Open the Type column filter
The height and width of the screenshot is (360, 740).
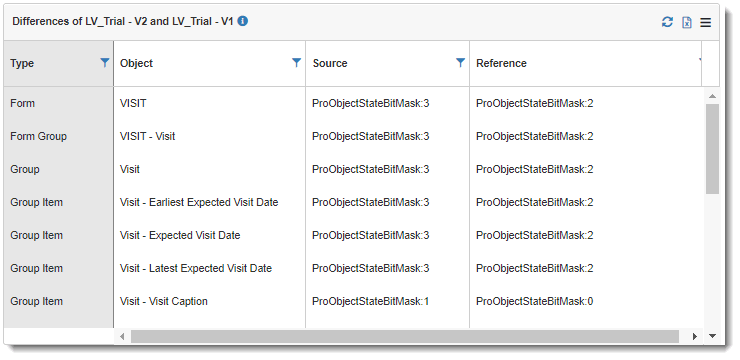(105, 62)
